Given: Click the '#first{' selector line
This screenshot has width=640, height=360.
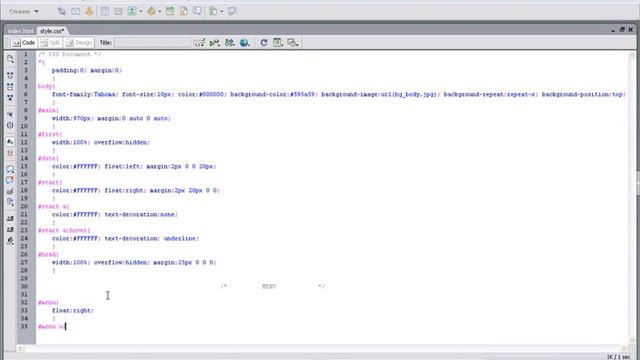Looking at the screenshot, I should click(50, 134).
